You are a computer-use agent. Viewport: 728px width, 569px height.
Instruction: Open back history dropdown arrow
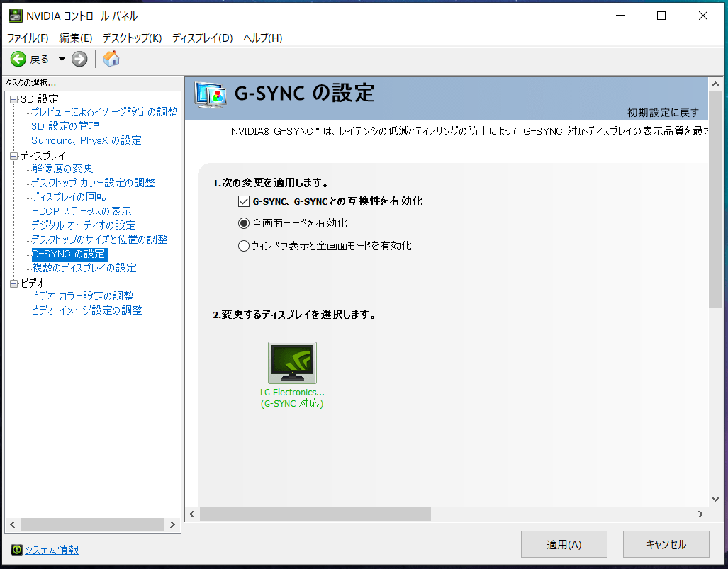[x=62, y=59]
